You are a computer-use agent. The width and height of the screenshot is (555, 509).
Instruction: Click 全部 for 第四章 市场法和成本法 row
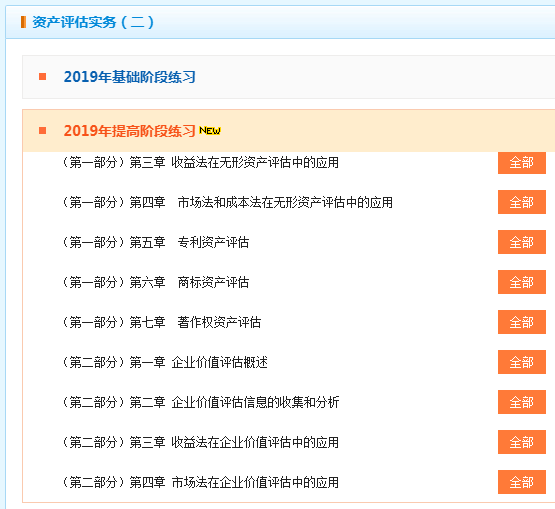click(522, 202)
